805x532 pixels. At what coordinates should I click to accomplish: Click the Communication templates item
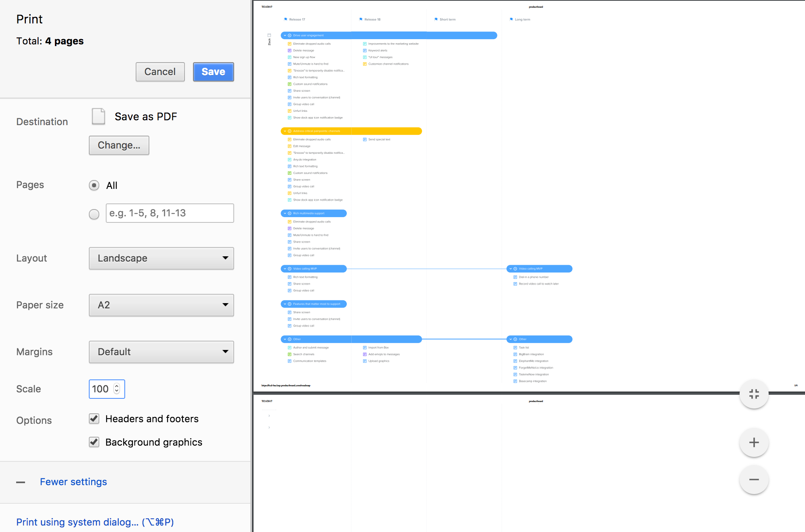307,361
